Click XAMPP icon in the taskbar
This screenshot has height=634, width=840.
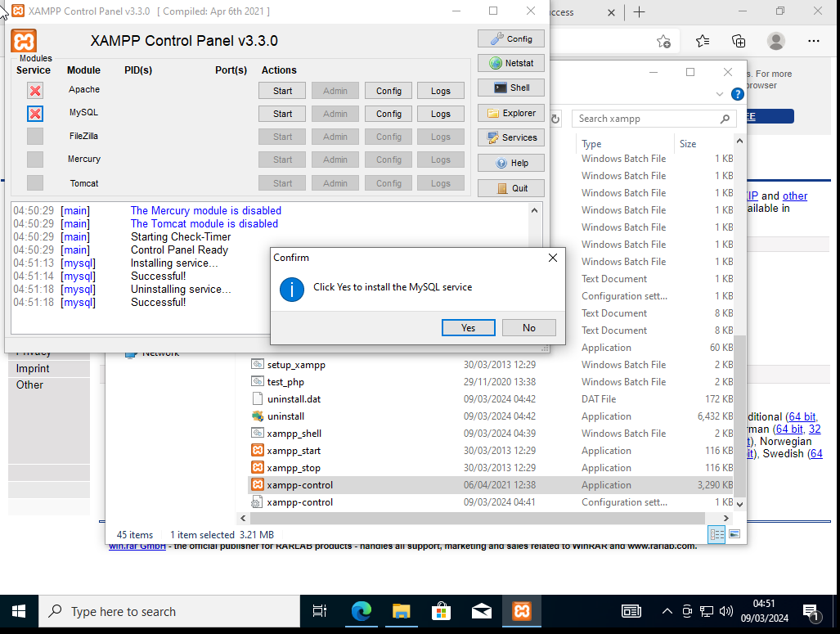522,611
